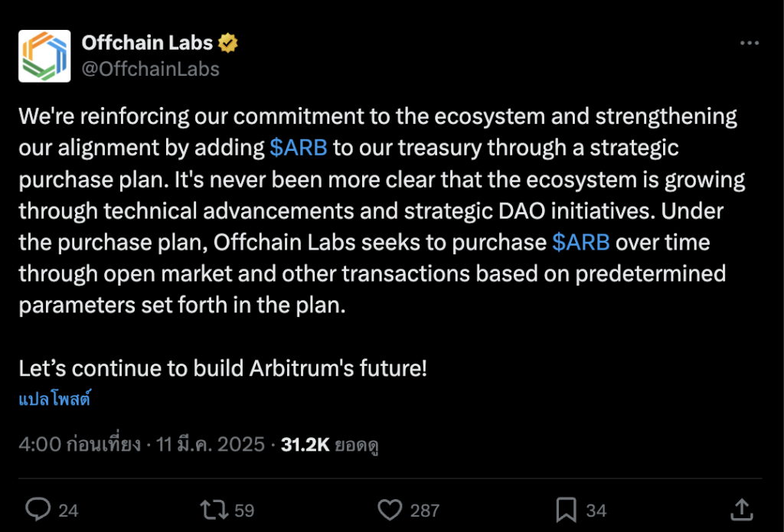
Task: Toggle the bookmark icon on the post
Action: pos(566,509)
